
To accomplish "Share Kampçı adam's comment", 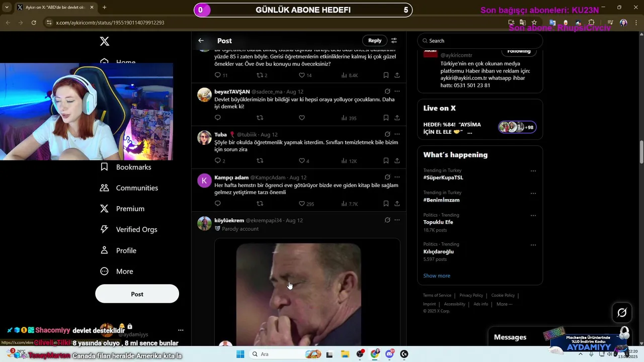I will (x=397, y=204).
